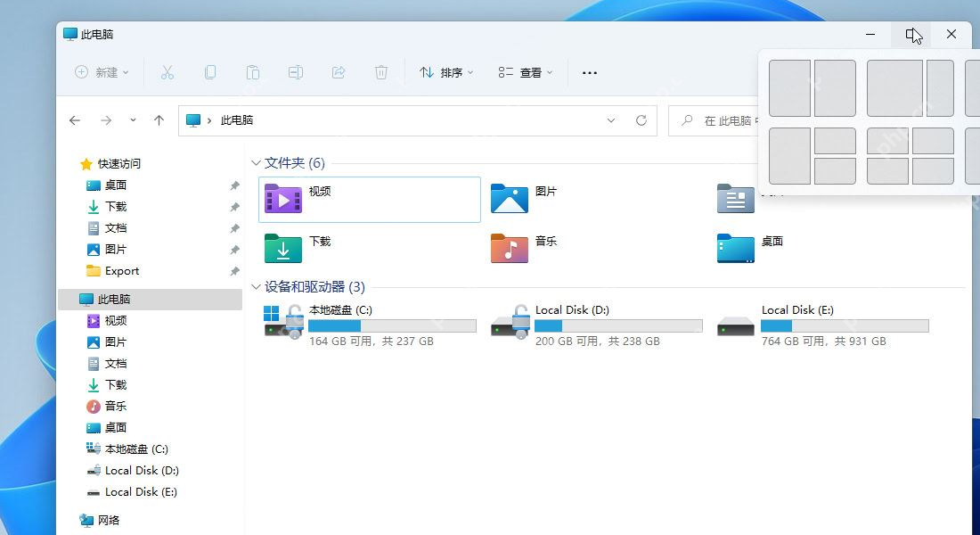The image size is (980, 535).
Task: Open Local Disk (E:) drive tile
Action: 822,325
